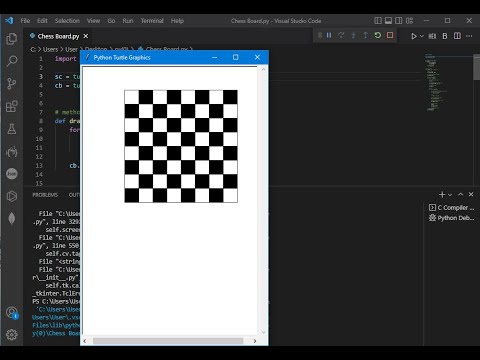Click turtle window scroll-down arrow
Viewport: 480px width, 360px height.
264,332
